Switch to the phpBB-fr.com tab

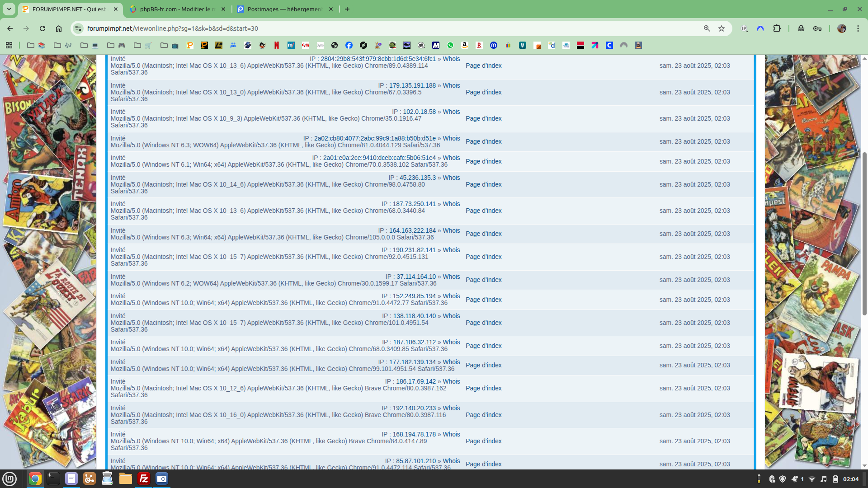[177, 9]
